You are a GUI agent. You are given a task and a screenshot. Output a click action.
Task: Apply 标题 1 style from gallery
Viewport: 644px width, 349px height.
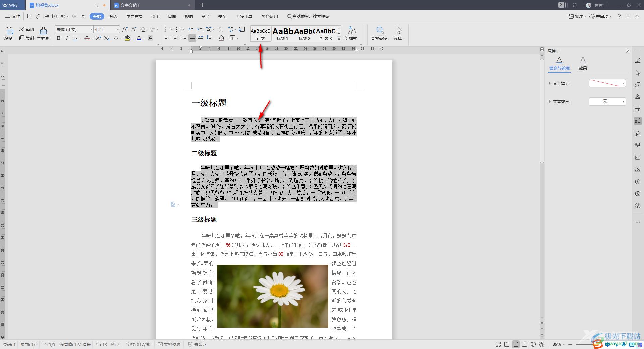[282, 34]
